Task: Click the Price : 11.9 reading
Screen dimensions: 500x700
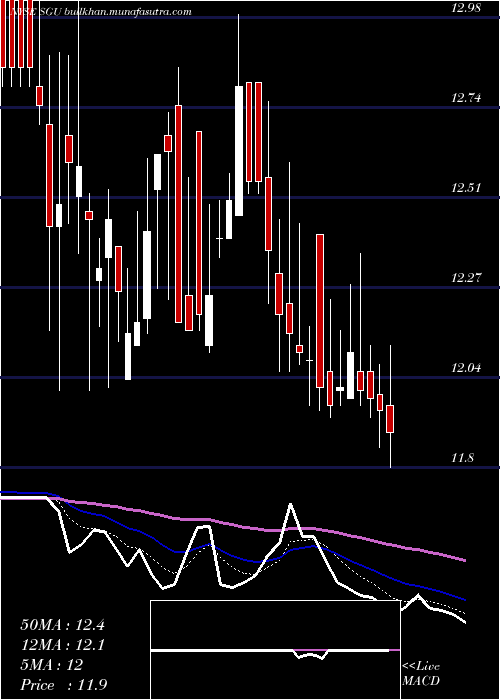Action: (63, 685)
